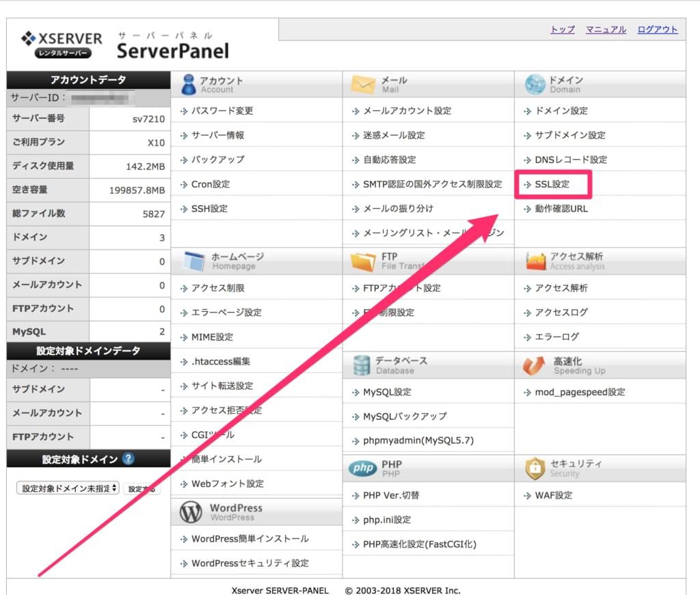Open SMTP認証の国外アクセス制限設定
Screen dimensions: 700x595
tap(432, 184)
